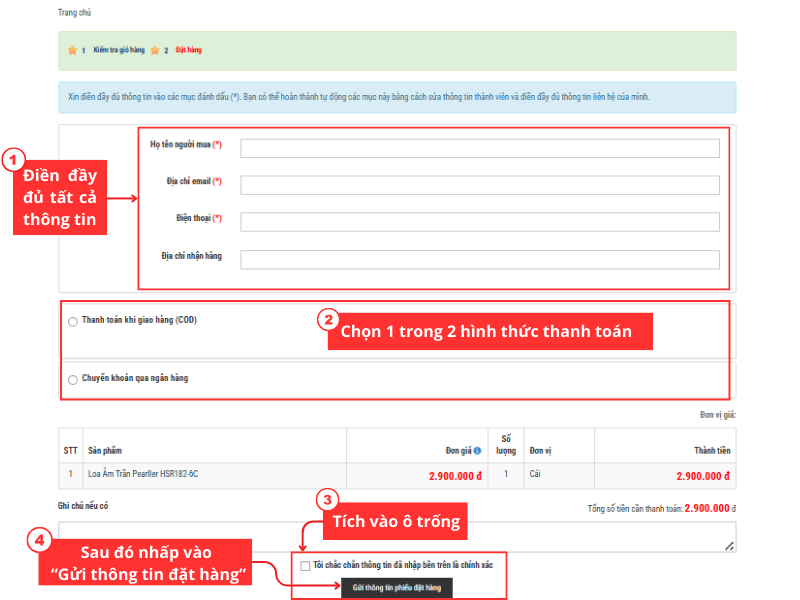The height and width of the screenshot is (600, 800).
Task: Select Chuyển khoản qua ngân hàng radio button
Action: (x=73, y=380)
